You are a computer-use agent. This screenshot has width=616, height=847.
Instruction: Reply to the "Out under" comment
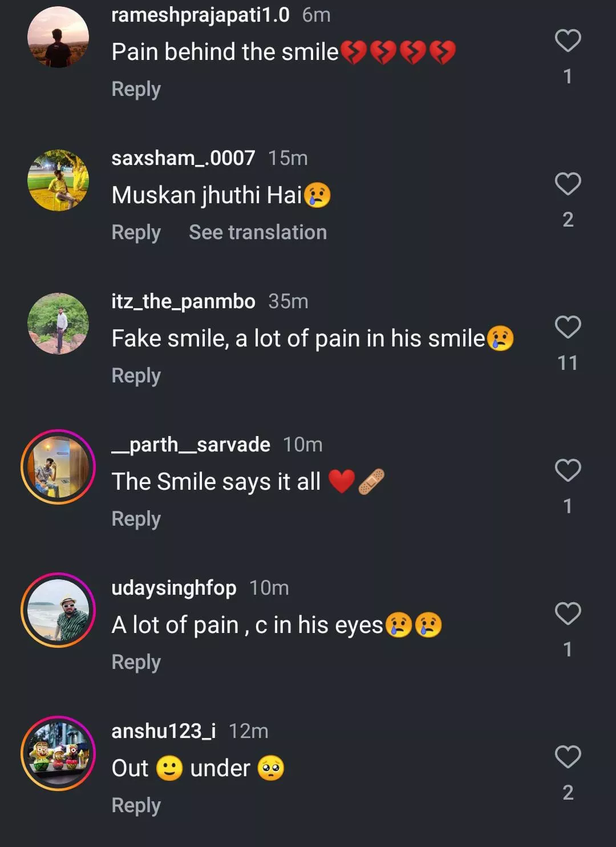point(136,805)
